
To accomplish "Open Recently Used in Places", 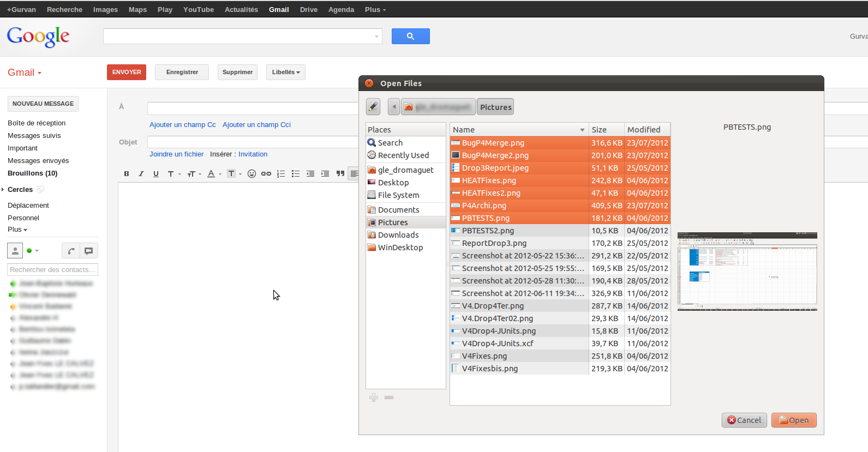I will coord(406,155).
